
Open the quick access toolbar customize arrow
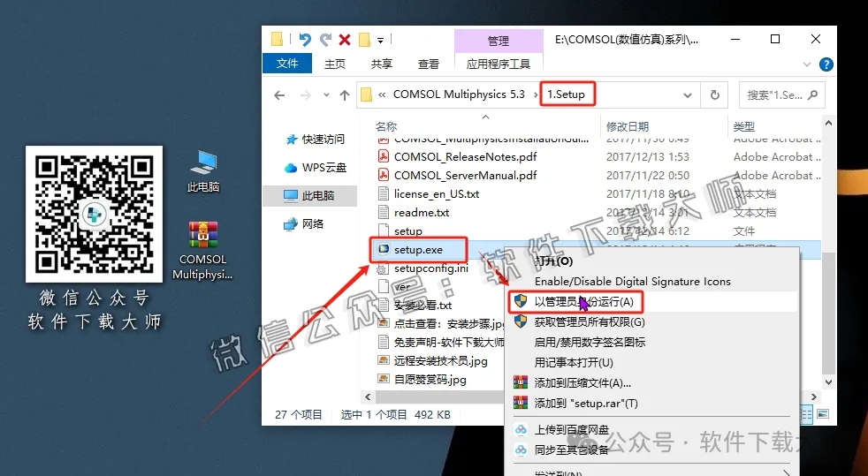(x=380, y=41)
